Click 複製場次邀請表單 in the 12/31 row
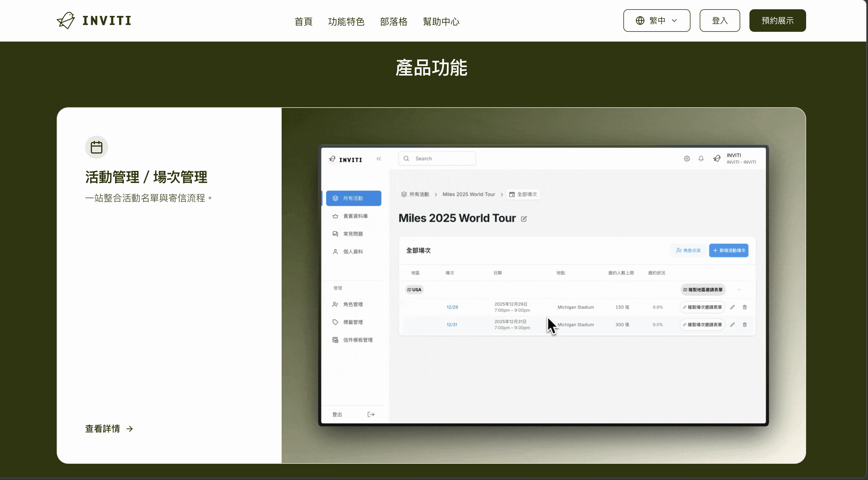 click(702, 325)
